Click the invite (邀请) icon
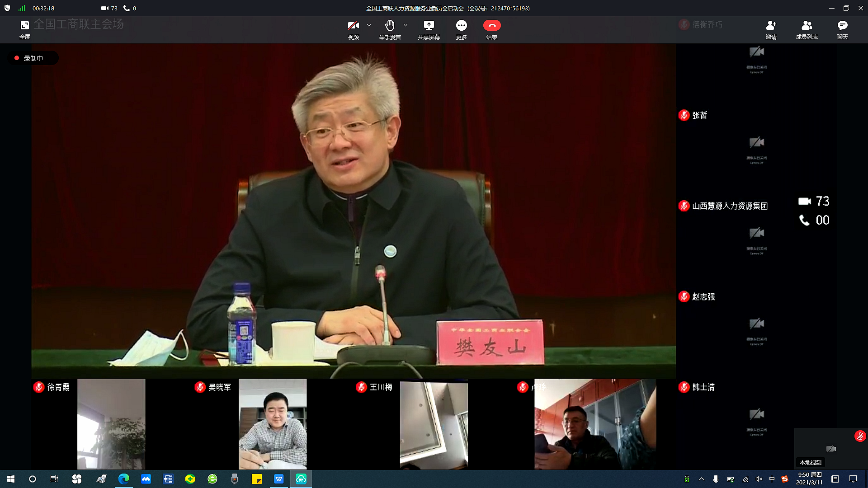 [x=771, y=25]
